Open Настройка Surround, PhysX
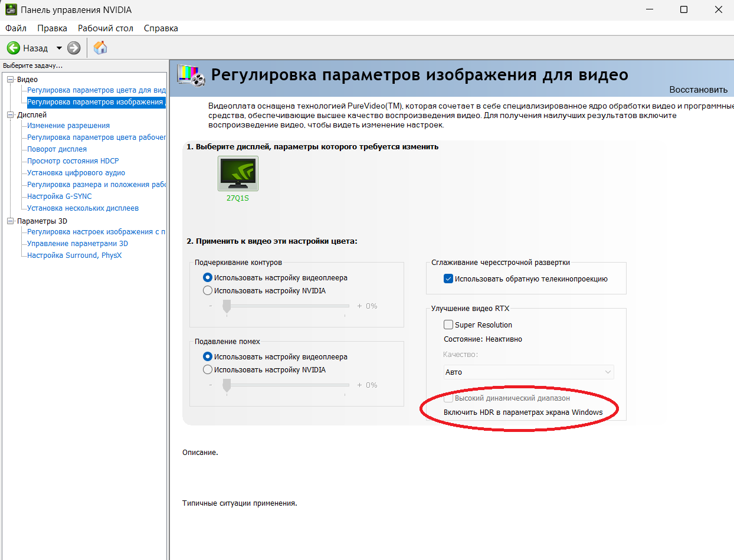This screenshot has height=560, width=734. click(x=74, y=256)
